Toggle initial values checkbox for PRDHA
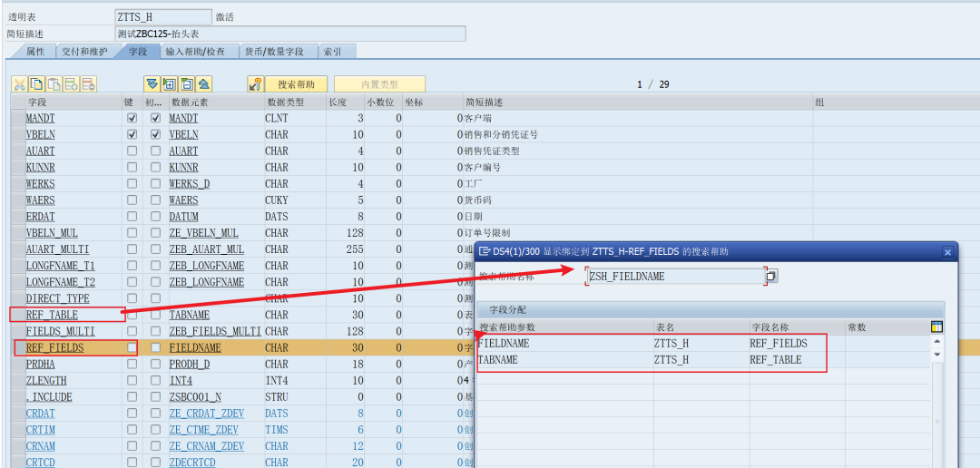The image size is (980, 468). tap(156, 364)
